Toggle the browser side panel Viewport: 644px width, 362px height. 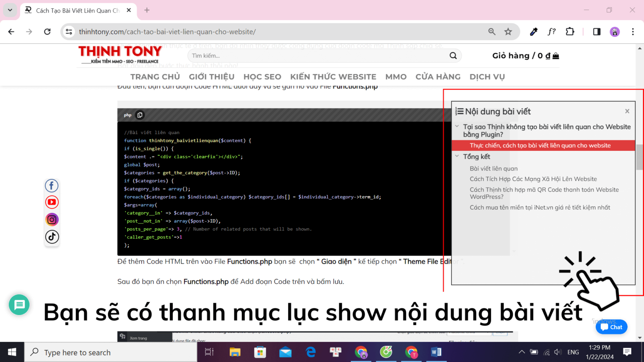click(x=597, y=32)
